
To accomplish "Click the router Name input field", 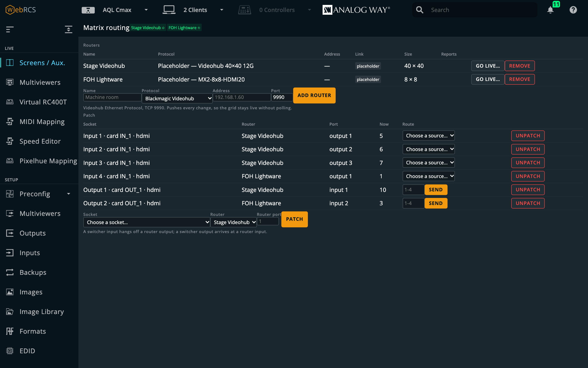I will [x=112, y=97].
